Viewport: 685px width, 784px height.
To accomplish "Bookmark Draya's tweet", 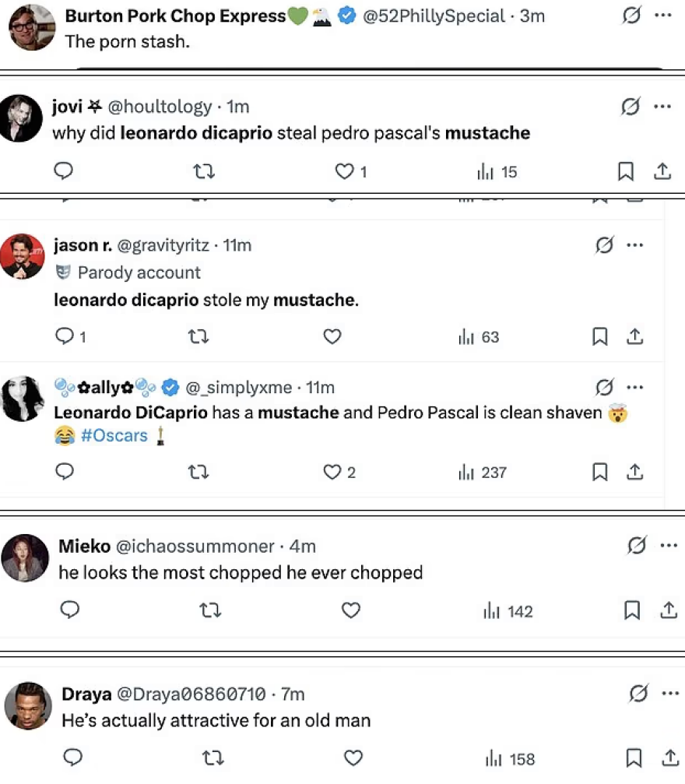I will click(x=632, y=757).
